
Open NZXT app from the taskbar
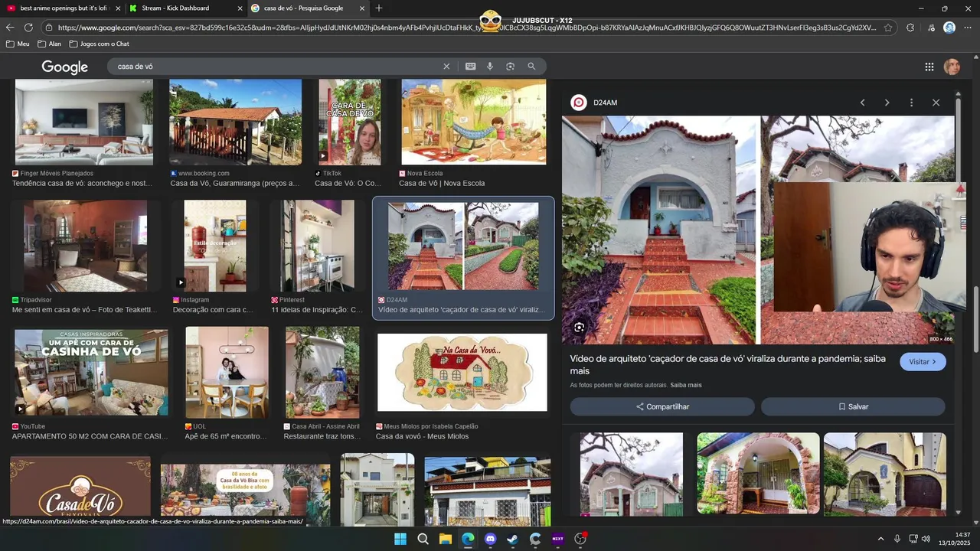pyautogui.click(x=557, y=539)
